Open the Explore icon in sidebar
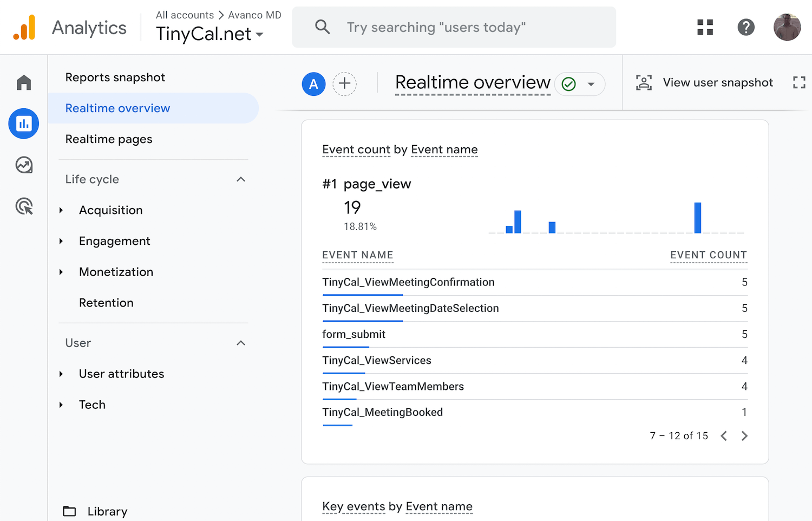Viewport: 812px width, 521px height. click(24, 165)
